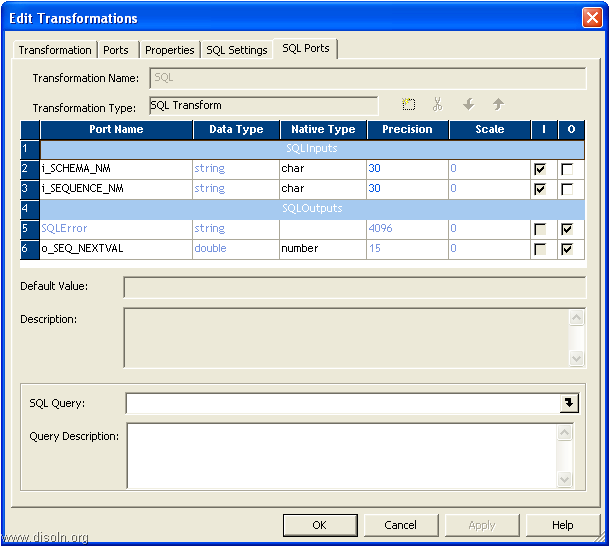The image size is (609, 546).
Task: Switch to the Properties tab
Action: [169, 50]
